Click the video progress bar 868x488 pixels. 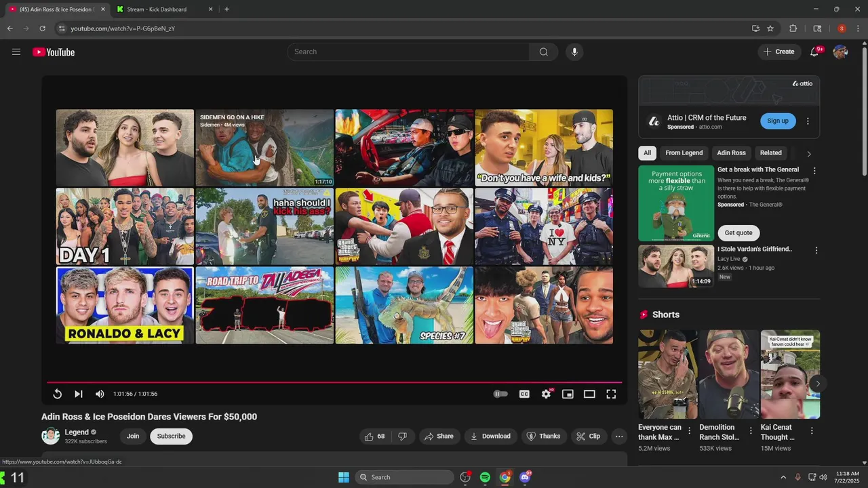[x=334, y=382]
